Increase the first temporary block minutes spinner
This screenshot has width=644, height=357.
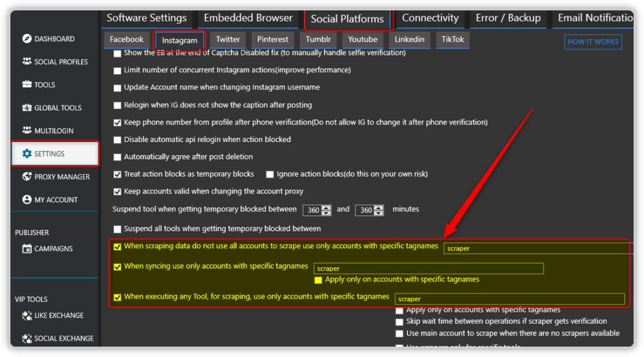pyautogui.click(x=325, y=207)
